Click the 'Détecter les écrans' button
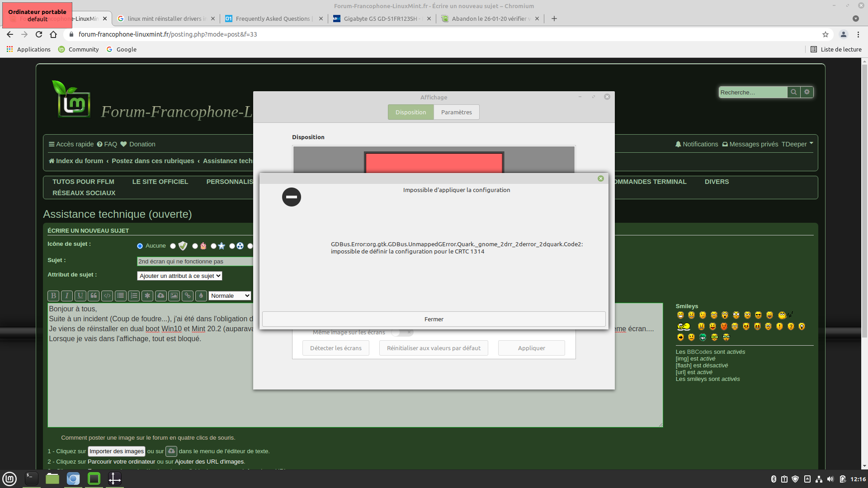The width and height of the screenshot is (868, 488). pyautogui.click(x=335, y=348)
